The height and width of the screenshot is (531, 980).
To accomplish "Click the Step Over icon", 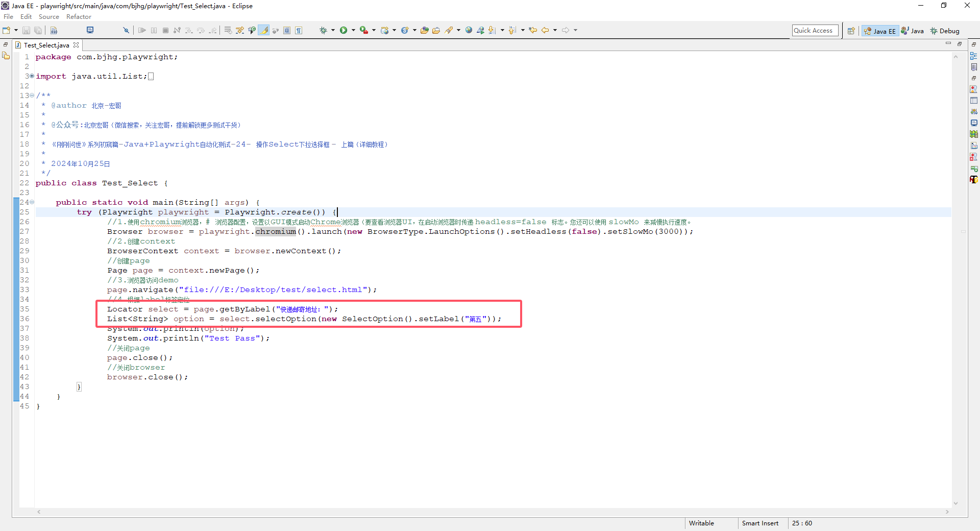I will [201, 30].
